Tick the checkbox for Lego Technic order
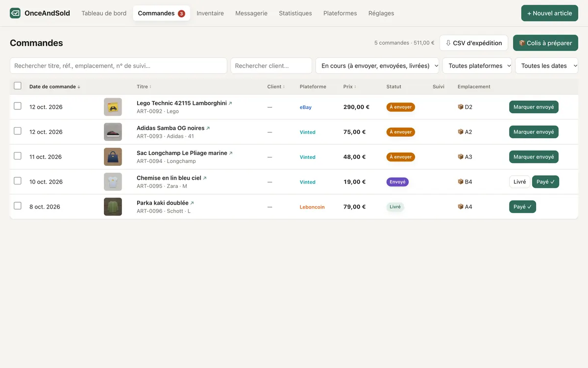 [18, 106]
